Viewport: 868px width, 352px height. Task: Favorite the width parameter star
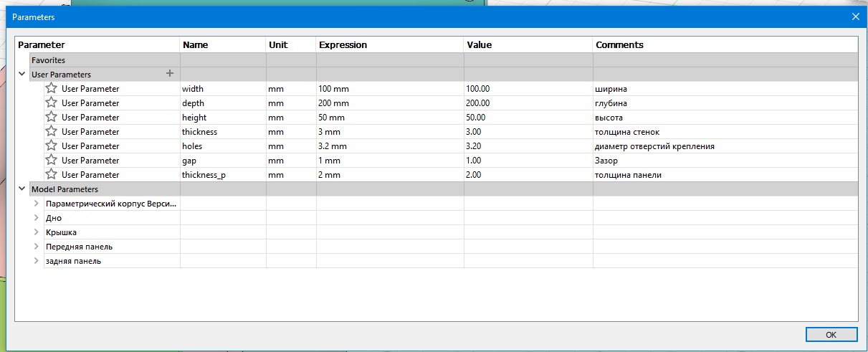[x=51, y=88]
